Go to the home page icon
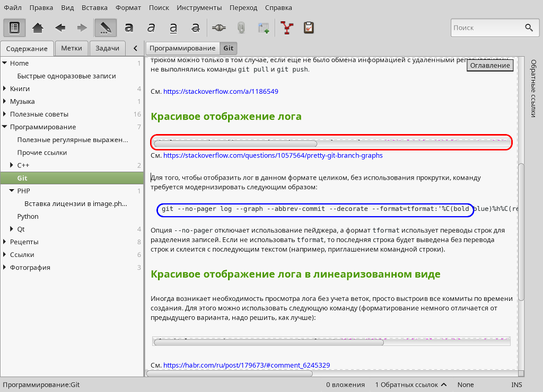Viewport: 543px width, 392px height. [x=38, y=28]
